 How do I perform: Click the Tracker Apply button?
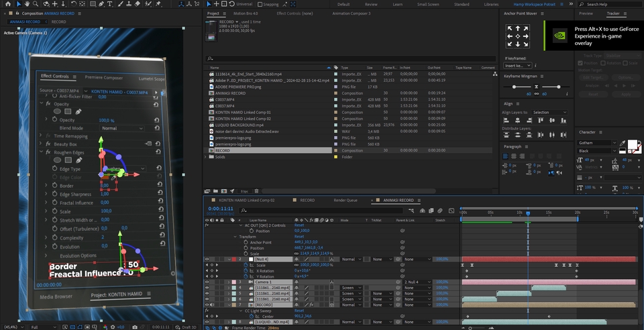tap(625, 95)
